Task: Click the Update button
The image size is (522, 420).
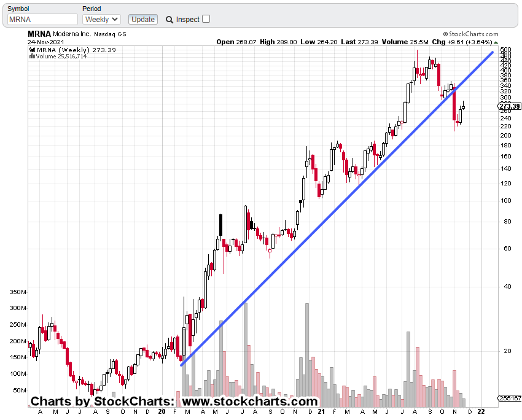Action: tap(143, 20)
